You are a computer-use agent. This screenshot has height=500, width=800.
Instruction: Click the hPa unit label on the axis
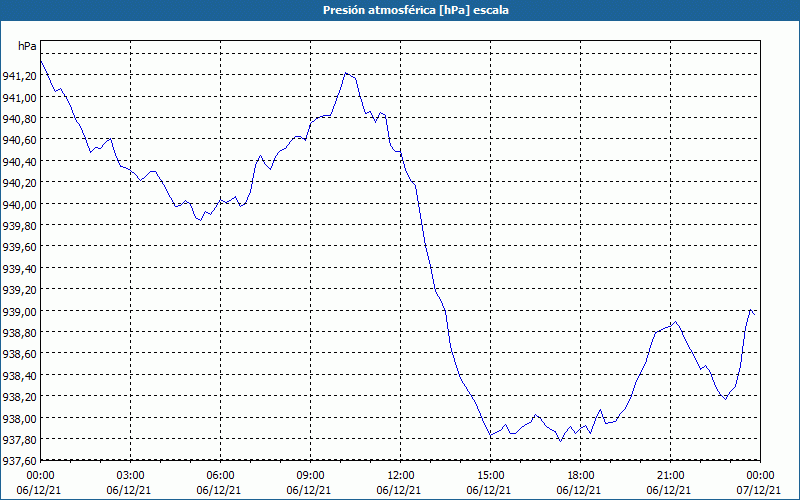(27, 46)
